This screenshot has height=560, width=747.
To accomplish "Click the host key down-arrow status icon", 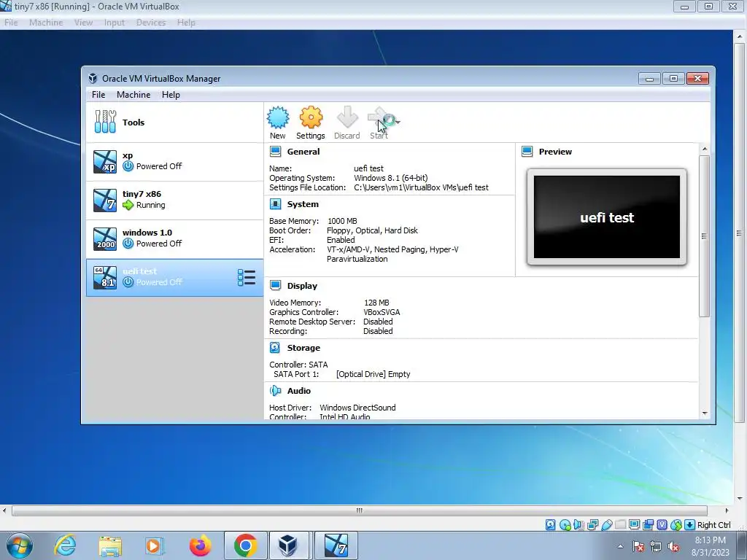I will pyautogui.click(x=689, y=525).
